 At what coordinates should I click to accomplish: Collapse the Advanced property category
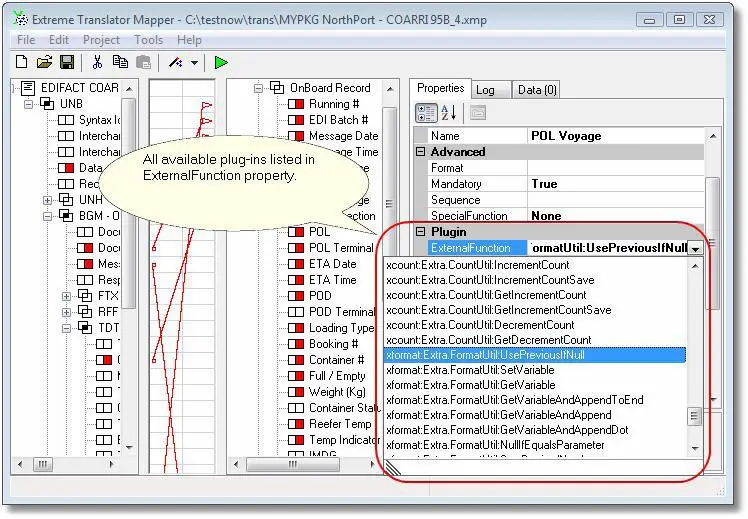click(x=420, y=152)
